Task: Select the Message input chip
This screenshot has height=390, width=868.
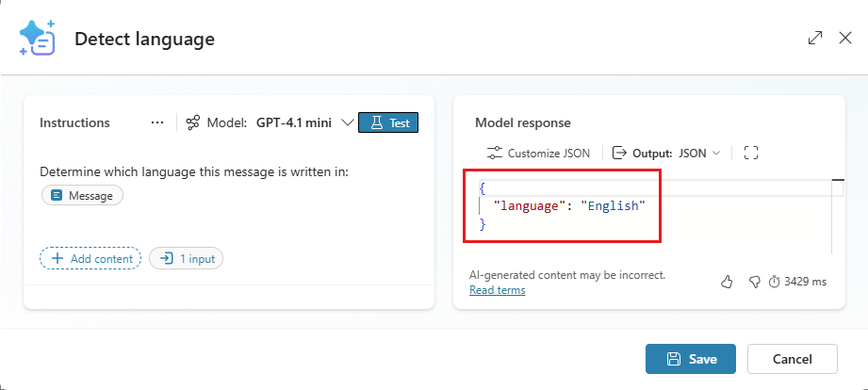Action: pos(83,196)
